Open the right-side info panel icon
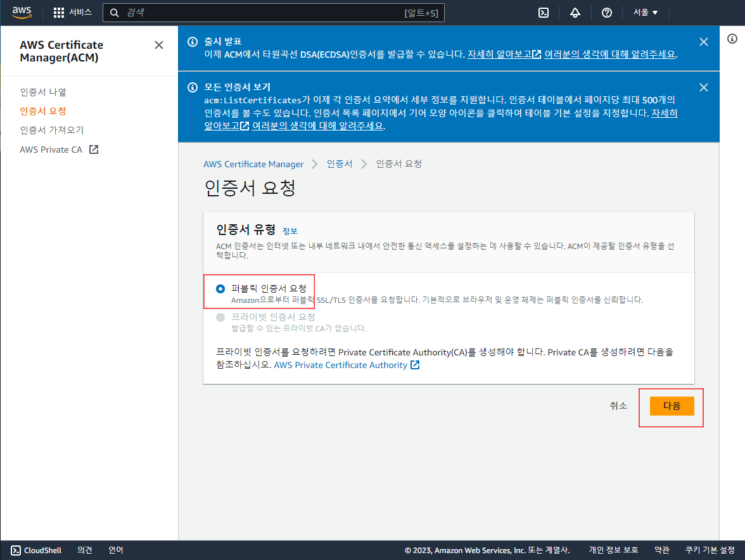Viewport: 745px width, 560px height. tap(732, 39)
